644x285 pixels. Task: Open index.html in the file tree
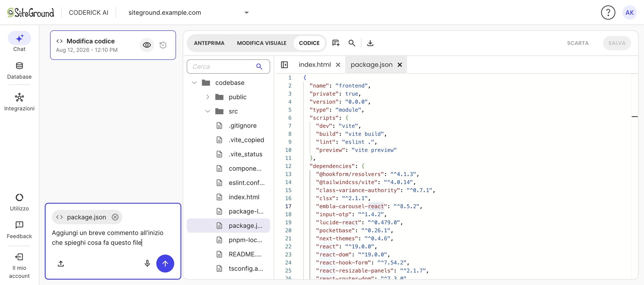coord(228,197)
